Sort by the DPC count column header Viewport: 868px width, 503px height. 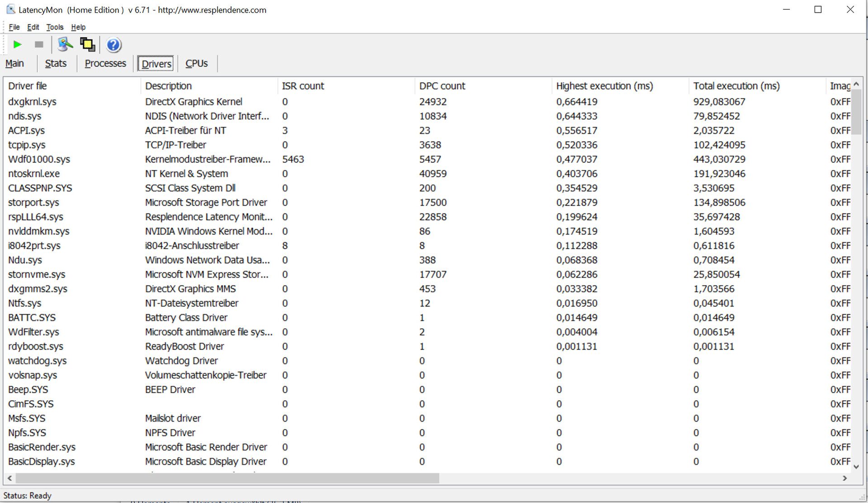click(483, 86)
